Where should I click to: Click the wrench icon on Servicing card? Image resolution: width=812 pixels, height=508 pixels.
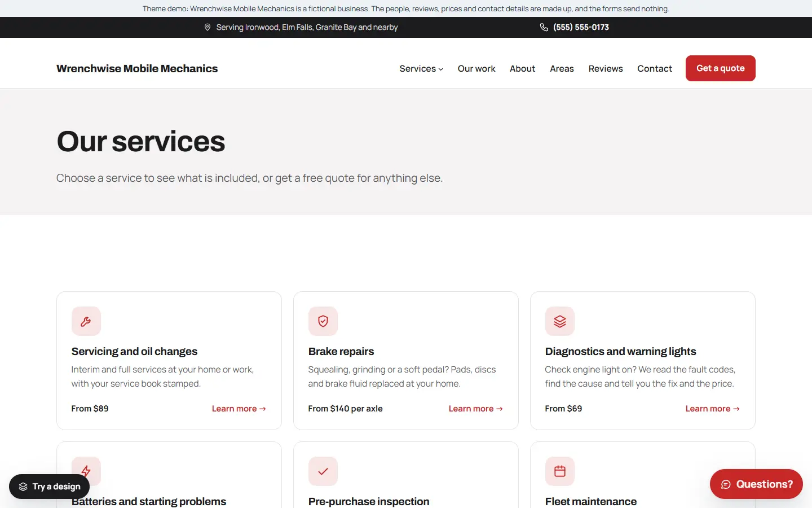point(86,321)
